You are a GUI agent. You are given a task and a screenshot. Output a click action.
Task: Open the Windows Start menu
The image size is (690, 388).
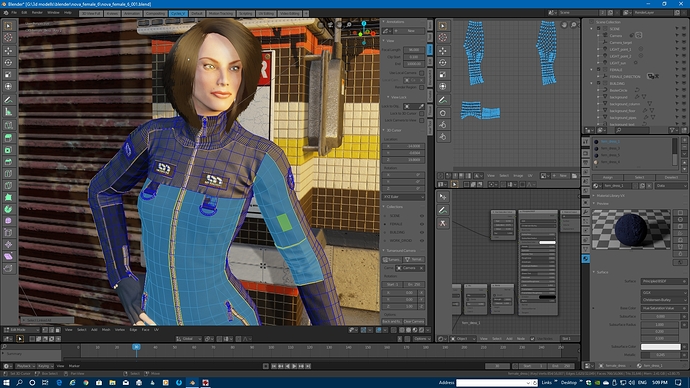[6, 383]
